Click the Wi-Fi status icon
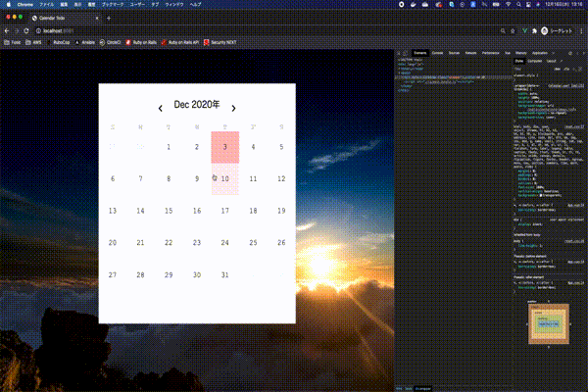Screen dimensions: 588x392 508,5
